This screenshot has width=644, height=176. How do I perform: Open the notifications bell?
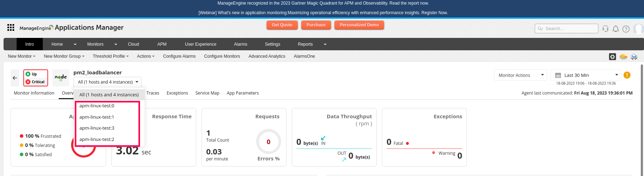[x=616, y=29]
